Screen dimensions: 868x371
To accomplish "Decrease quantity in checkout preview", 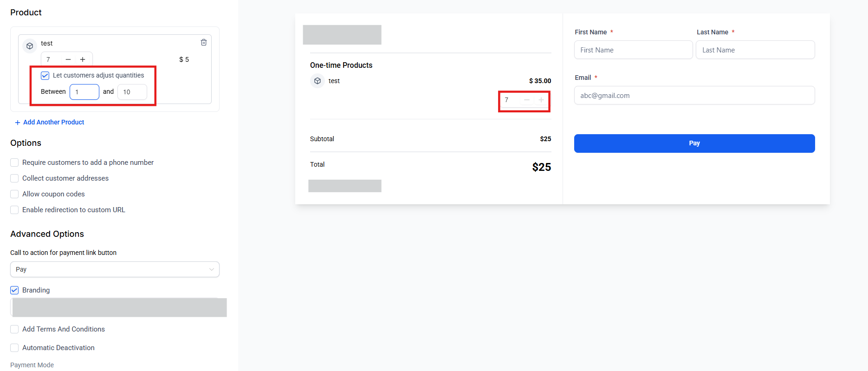I will (x=527, y=100).
